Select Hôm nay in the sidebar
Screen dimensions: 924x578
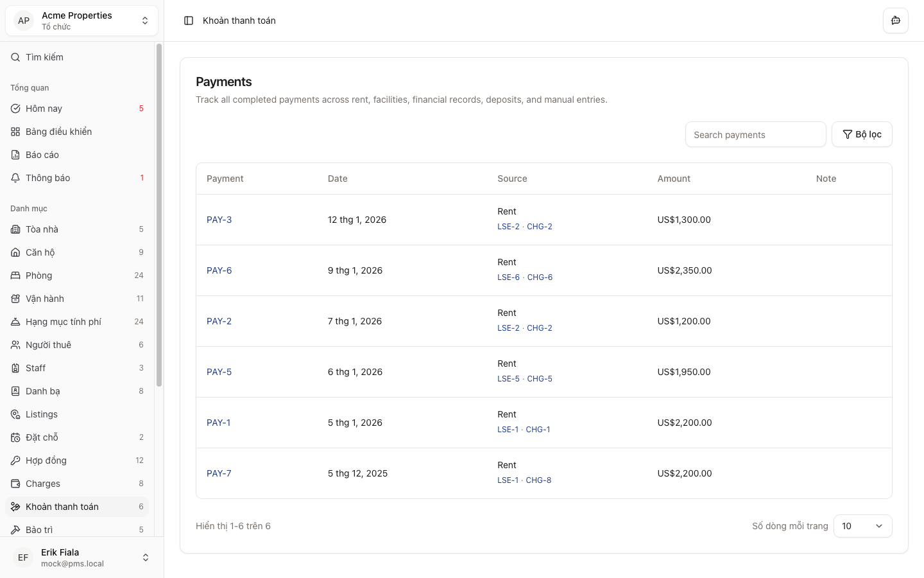click(44, 109)
